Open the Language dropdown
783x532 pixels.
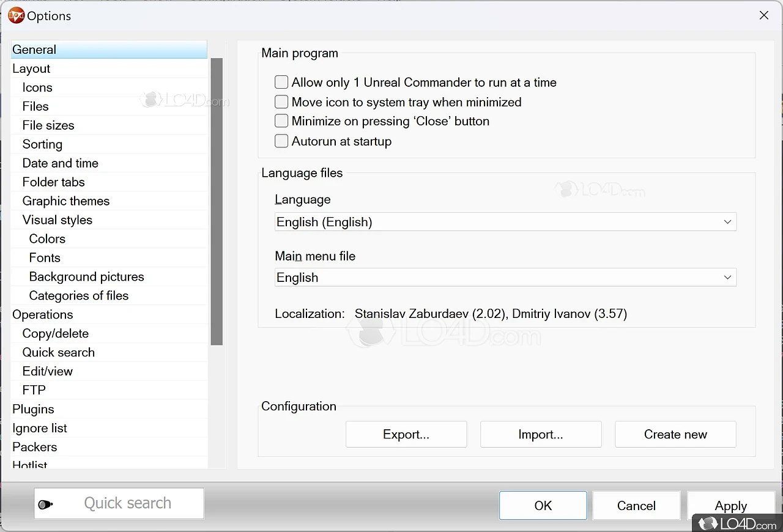coord(505,222)
